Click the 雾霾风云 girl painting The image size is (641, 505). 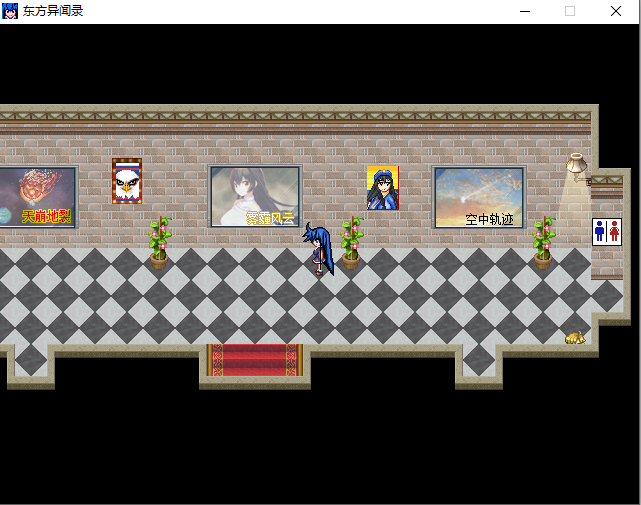(x=255, y=196)
